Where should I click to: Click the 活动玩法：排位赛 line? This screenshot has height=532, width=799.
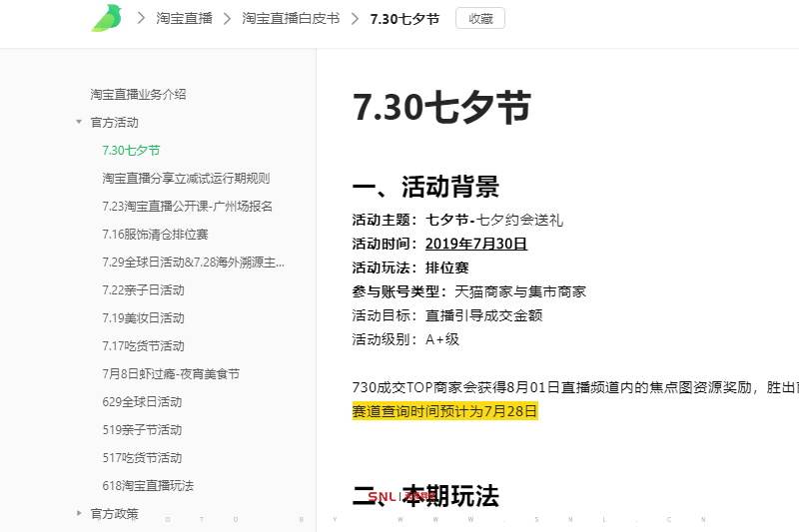coord(410,267)
